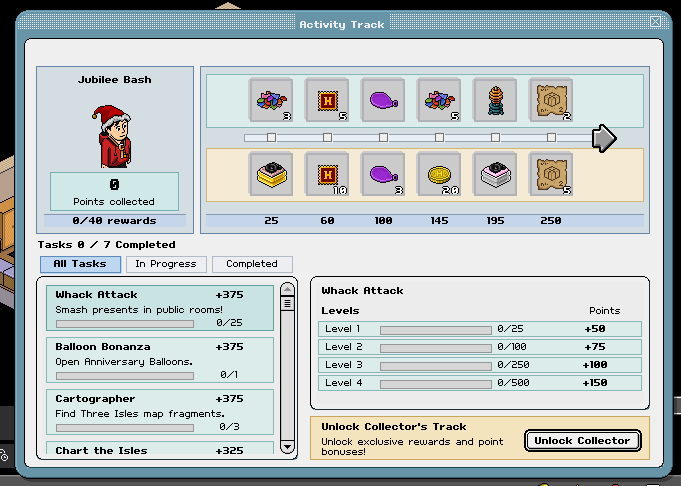Select the free track map fragment x2

pyautogui.click(x=551, y=100)
